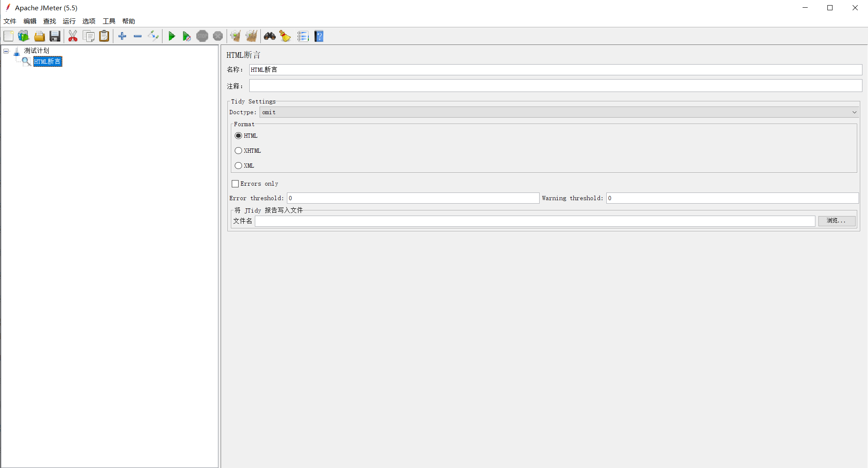The height and width of the screenshot is (468, 868).
Task: Select the XHTML format radio button
Action: coord(239,151)
